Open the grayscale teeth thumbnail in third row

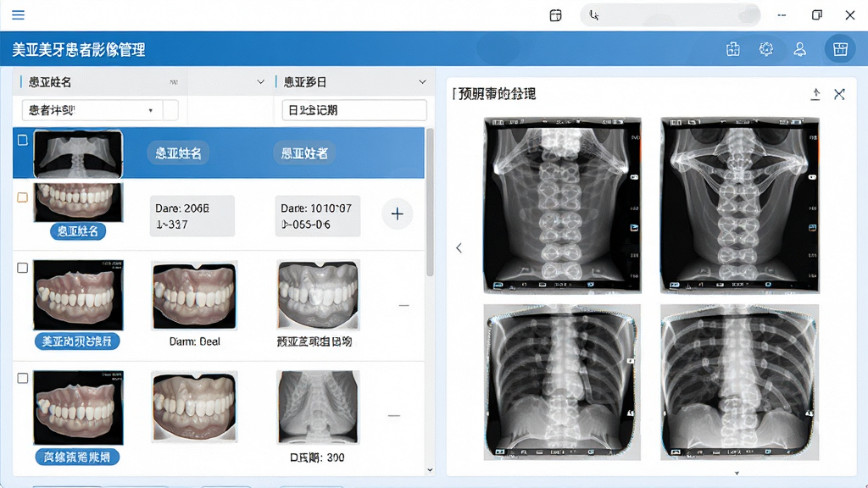(x=319, y=295)
